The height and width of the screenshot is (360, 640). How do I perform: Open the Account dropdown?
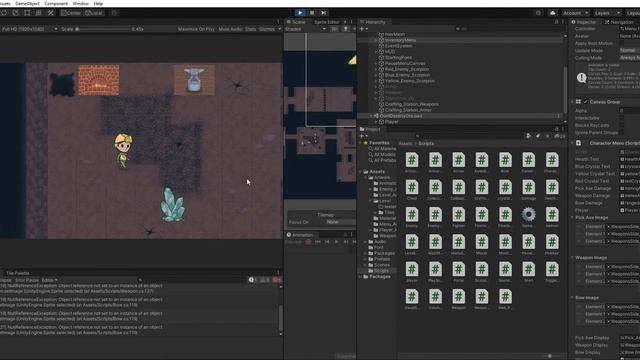click(575, 13)
